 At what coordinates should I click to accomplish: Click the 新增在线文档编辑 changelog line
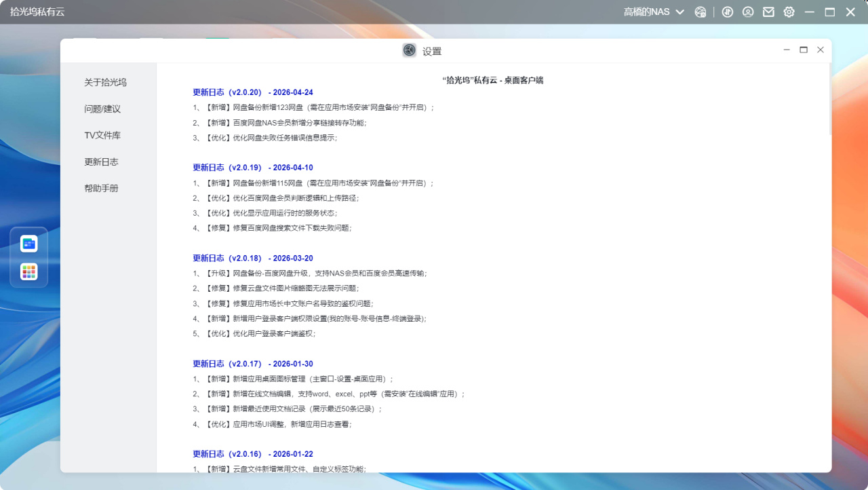point(329,394)
